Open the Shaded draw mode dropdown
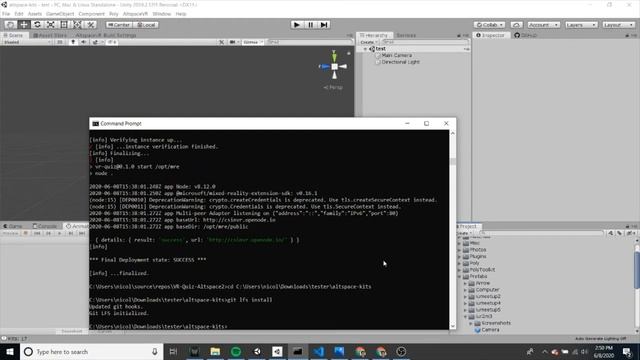Screen dimensions: 640x360 pos(27,42)
